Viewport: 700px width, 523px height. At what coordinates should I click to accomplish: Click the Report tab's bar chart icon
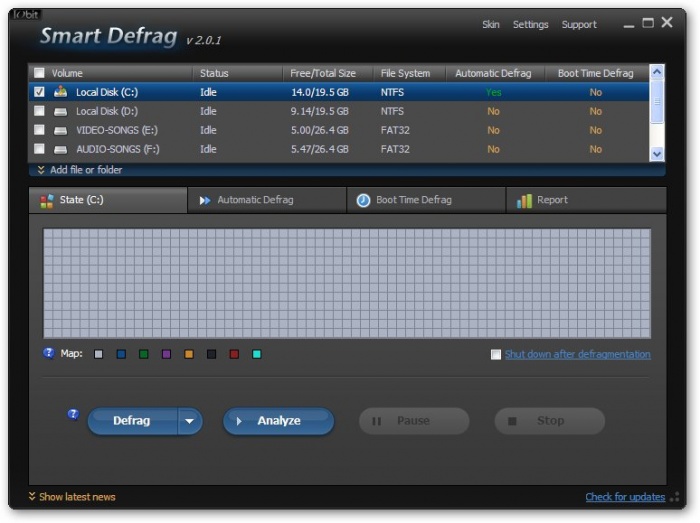[524, 201]
